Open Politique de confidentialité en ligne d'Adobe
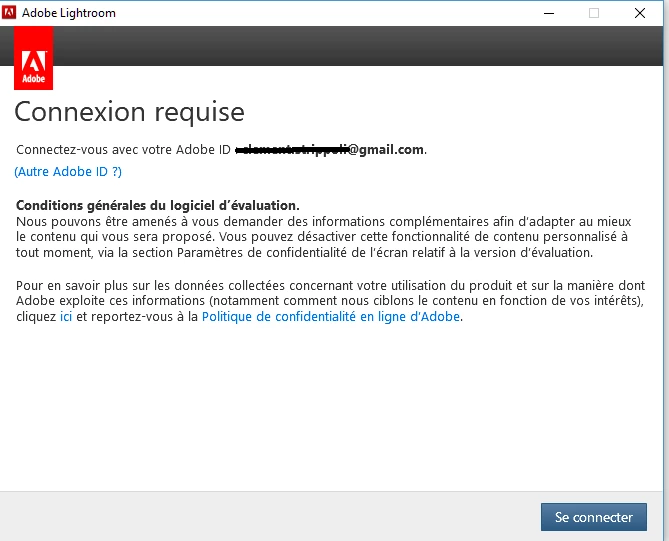The width and height of the screenshot is (669, 541). tap(331, 317)
